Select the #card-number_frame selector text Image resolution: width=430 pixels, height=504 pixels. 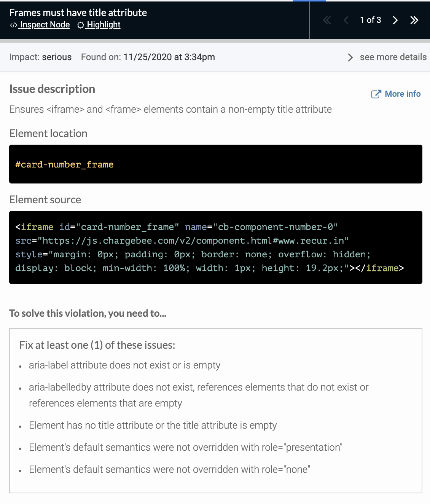point(64,164)
